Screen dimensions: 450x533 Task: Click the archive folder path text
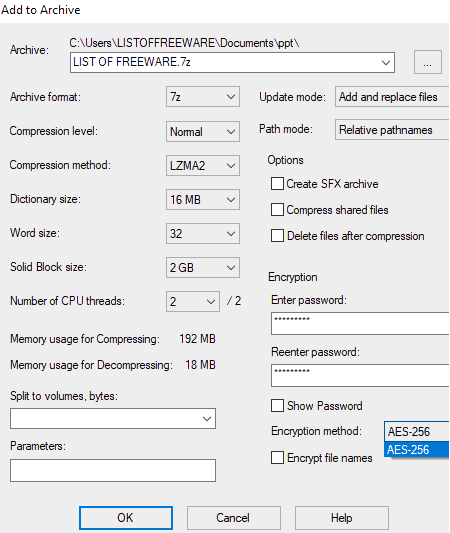[x=184, y=43]
